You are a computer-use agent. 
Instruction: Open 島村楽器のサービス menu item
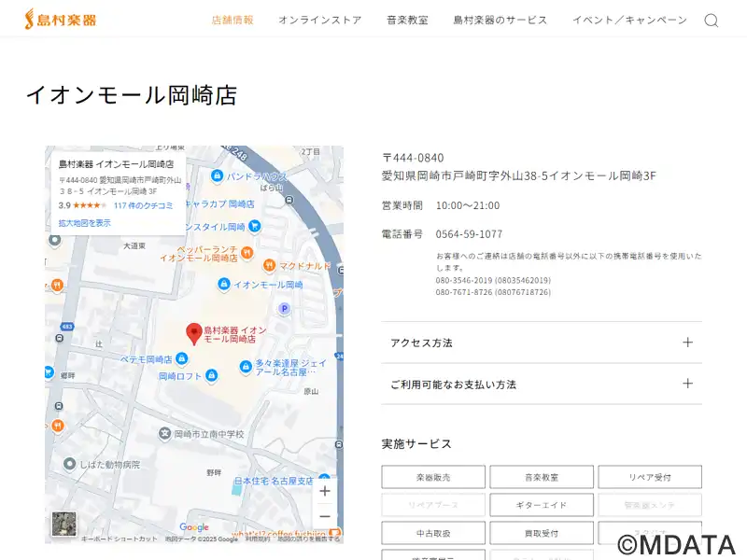point(500,20)
